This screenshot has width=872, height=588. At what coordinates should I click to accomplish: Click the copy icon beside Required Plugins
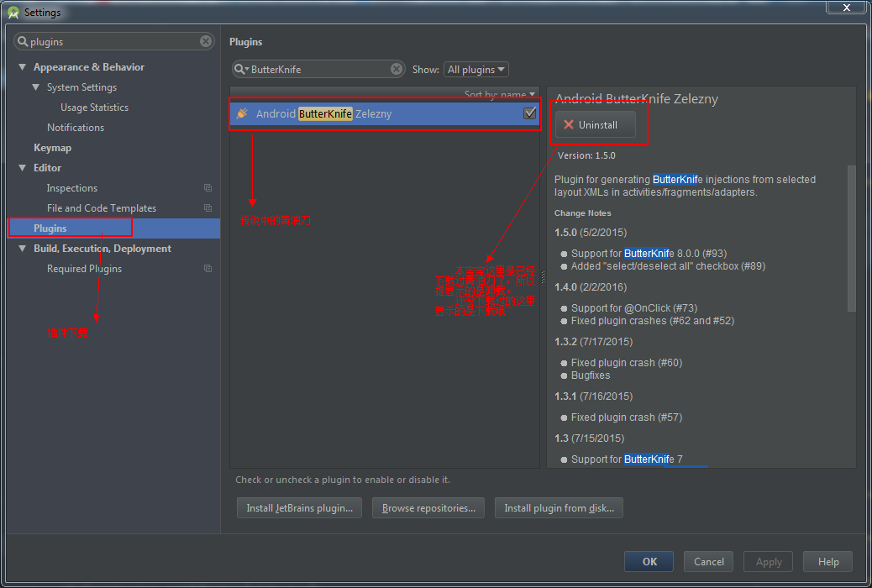click(x=208, y=269)
